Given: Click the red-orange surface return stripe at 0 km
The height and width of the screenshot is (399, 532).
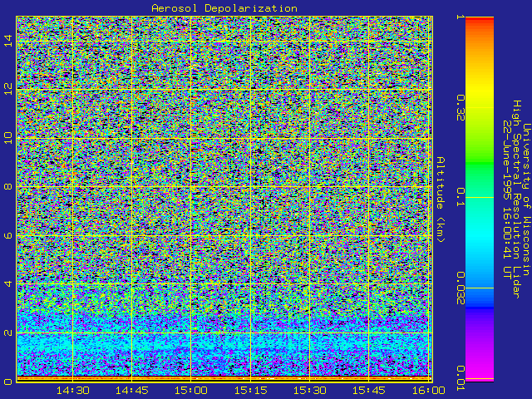Looking at the screenshot, I should 224,378.
